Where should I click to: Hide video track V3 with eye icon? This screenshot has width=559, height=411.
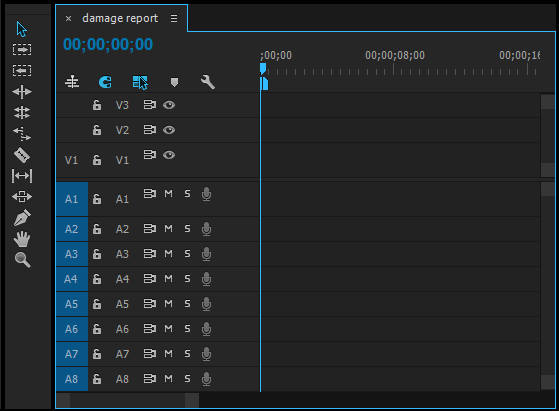pos(169,105)
